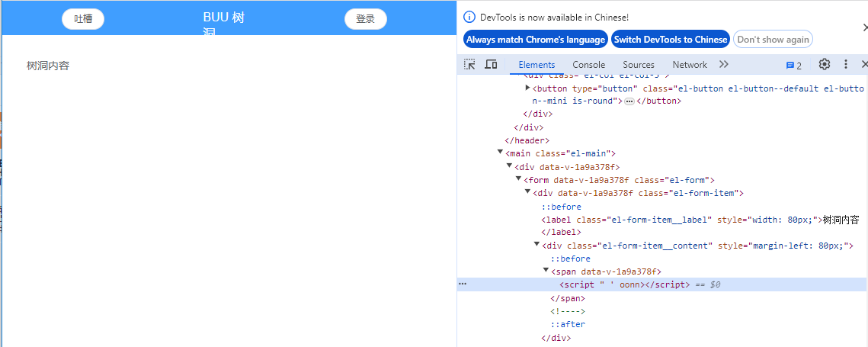Click the info icon in the language notice

tap(469, 18)
